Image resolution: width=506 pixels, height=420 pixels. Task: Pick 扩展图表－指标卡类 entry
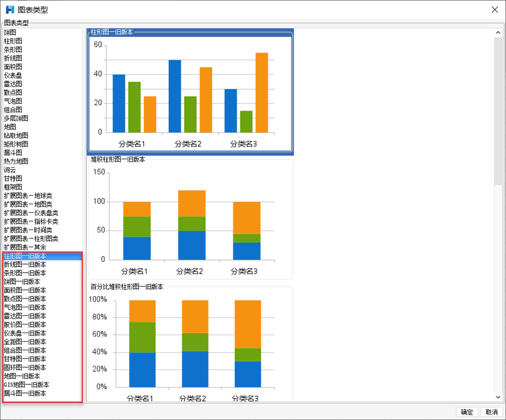point(31,221)
